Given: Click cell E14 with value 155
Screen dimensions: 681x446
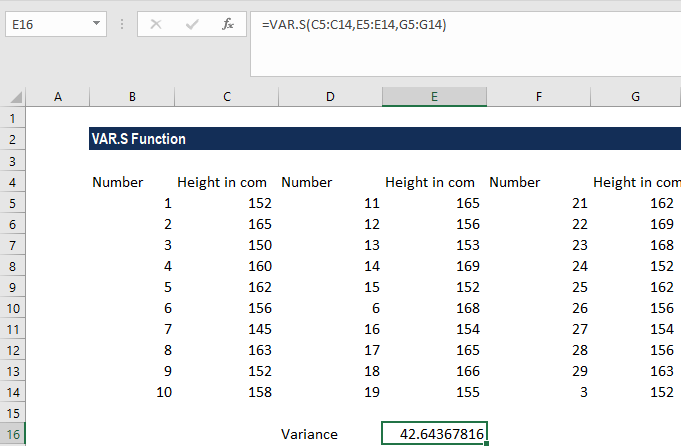Looking at the screenshot, I should [x=434, y=392].
